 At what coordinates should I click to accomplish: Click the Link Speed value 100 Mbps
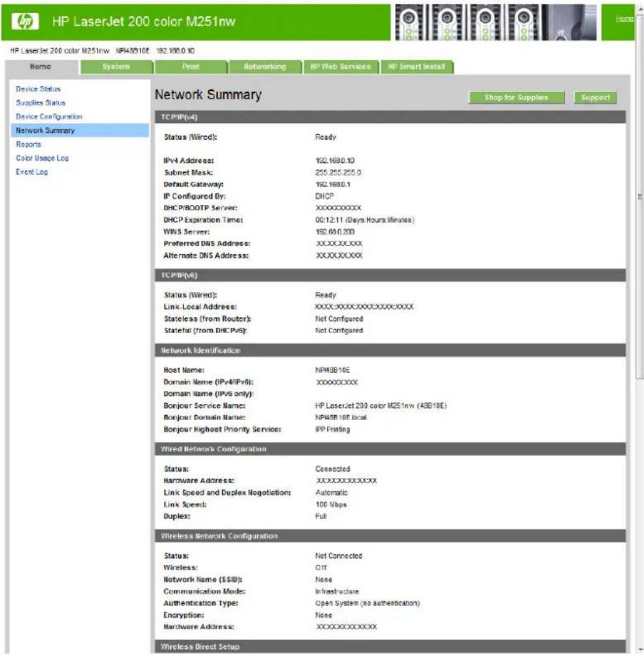click(x=331, y=505)
